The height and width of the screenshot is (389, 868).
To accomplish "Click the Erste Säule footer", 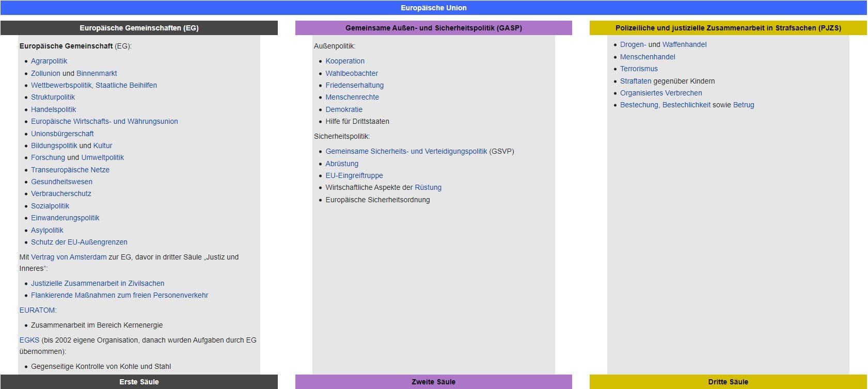I will coord(139,382).
